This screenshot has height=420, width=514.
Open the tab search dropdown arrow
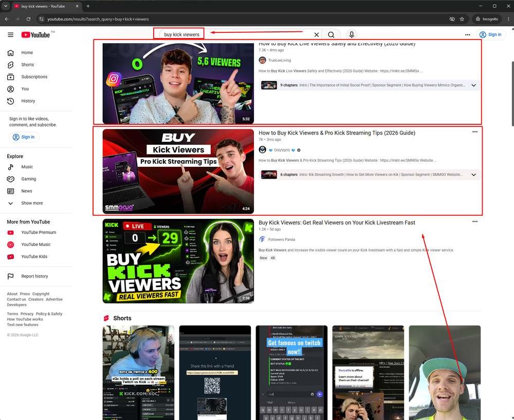tap(6, 6)
